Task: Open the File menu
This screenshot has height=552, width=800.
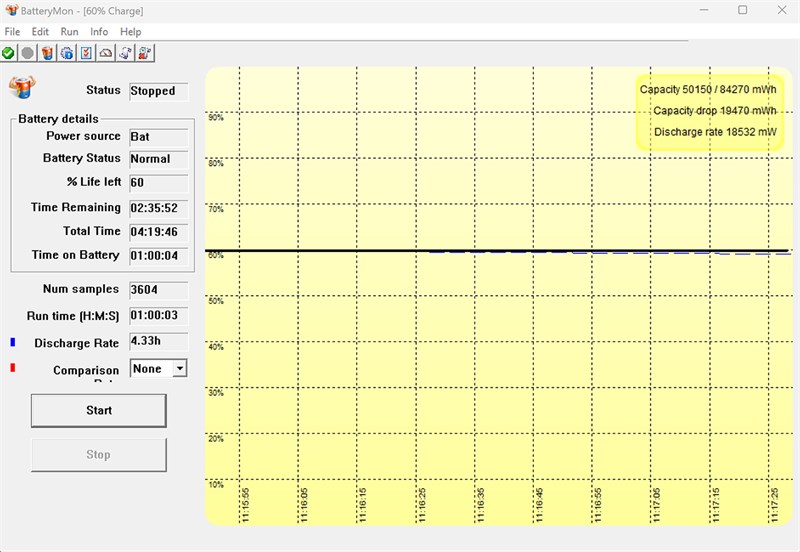Action: 12,32
